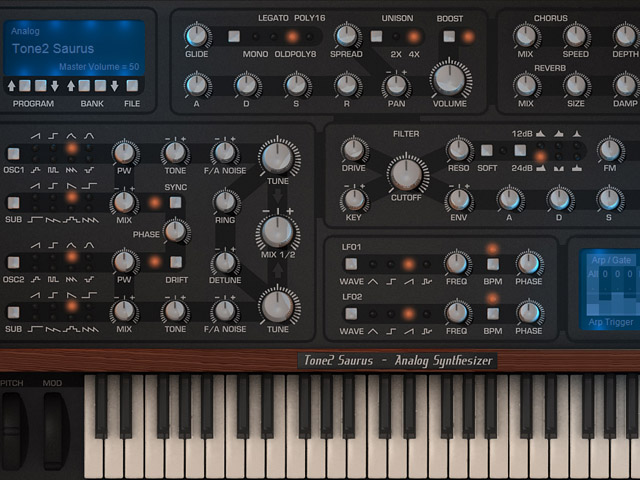Click the GLIDE knob

[x=197, y=36]
